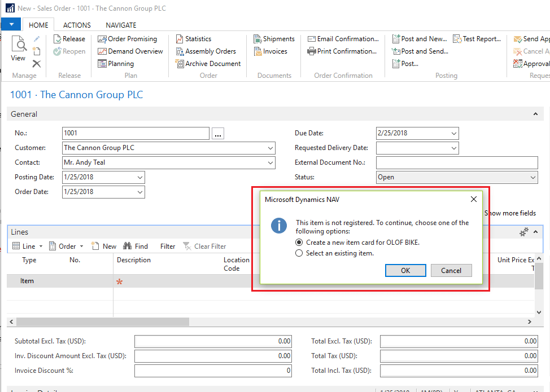The height and width of the screenshot is (392, 550).
Task: Open the Due Date picker
Action: click(454, 134)
